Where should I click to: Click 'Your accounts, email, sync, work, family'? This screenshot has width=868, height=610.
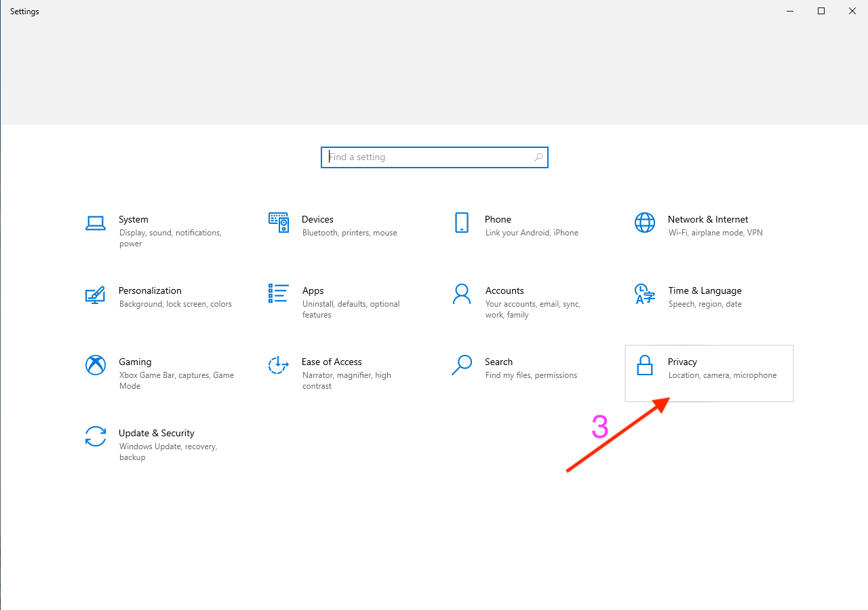click(533, 309)
